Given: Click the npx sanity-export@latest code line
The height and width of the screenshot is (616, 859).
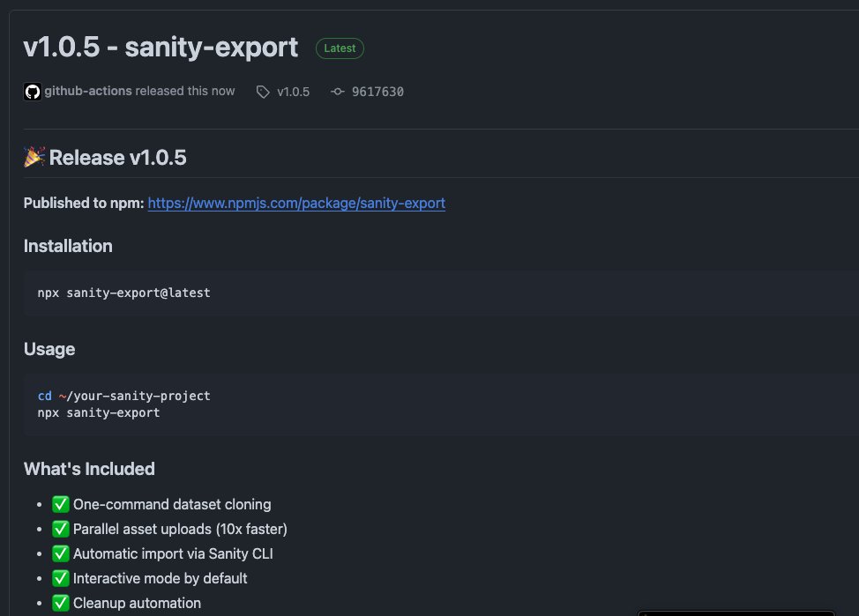Looking at the screenshot, I should click(x=123, y=293).
